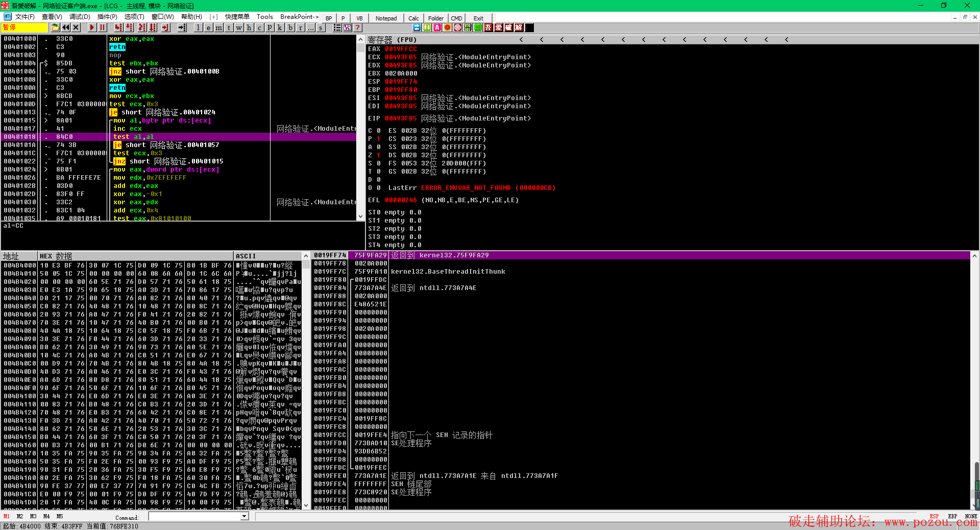The width and height of the screenshot is (980, 530).
Task: Show breakpoints window with 'b' icon
Action: tap(290, 28)
